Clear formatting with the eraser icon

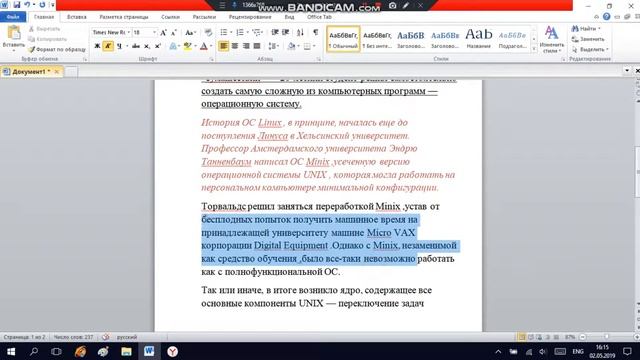pos(208,32)
